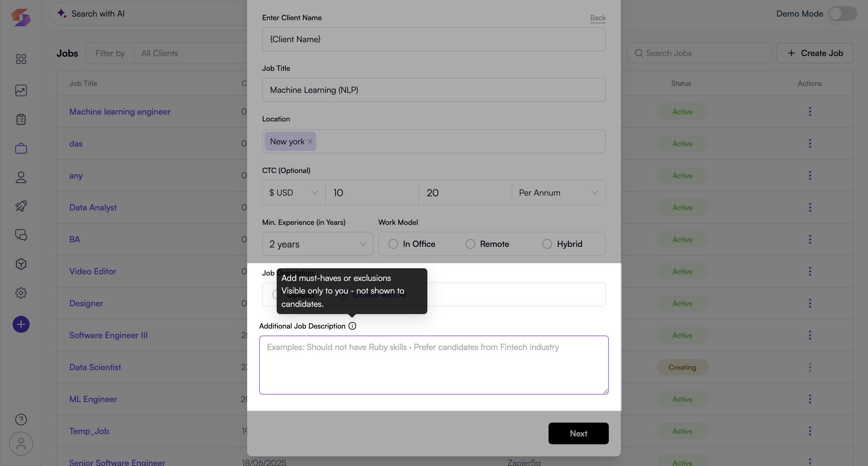
Task: Open actions menu for Data Analyst
Action: tap(810, 208)
